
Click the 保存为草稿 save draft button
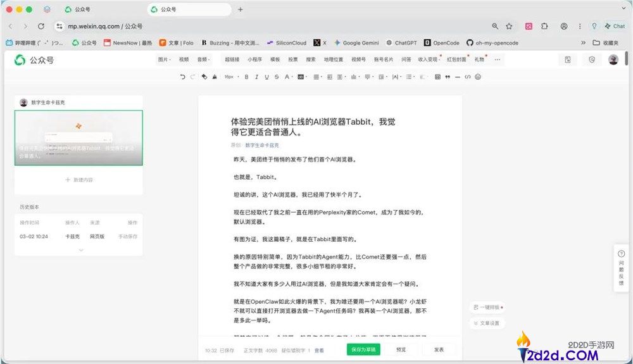[363, 349]
